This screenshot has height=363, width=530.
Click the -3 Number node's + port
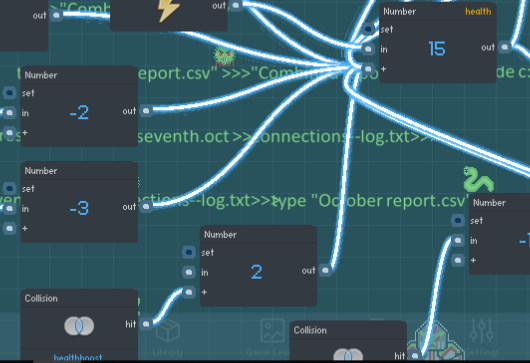tap(9, 228)
